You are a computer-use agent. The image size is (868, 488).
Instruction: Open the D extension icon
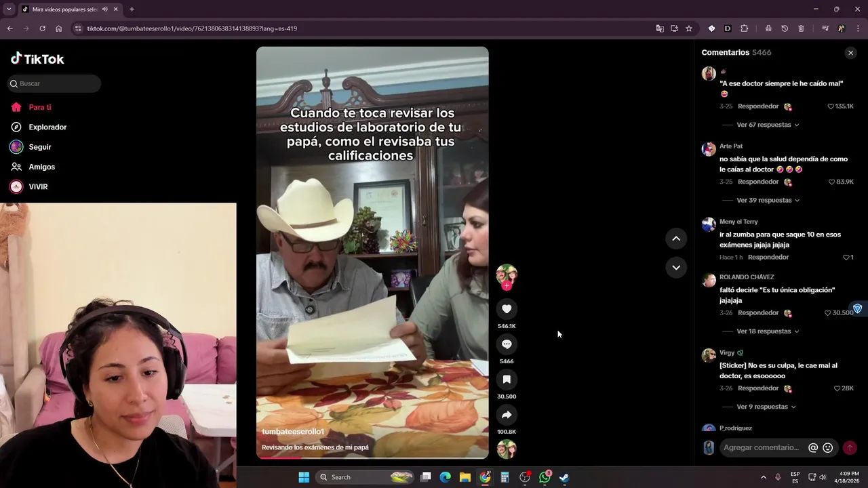[728, 28]
